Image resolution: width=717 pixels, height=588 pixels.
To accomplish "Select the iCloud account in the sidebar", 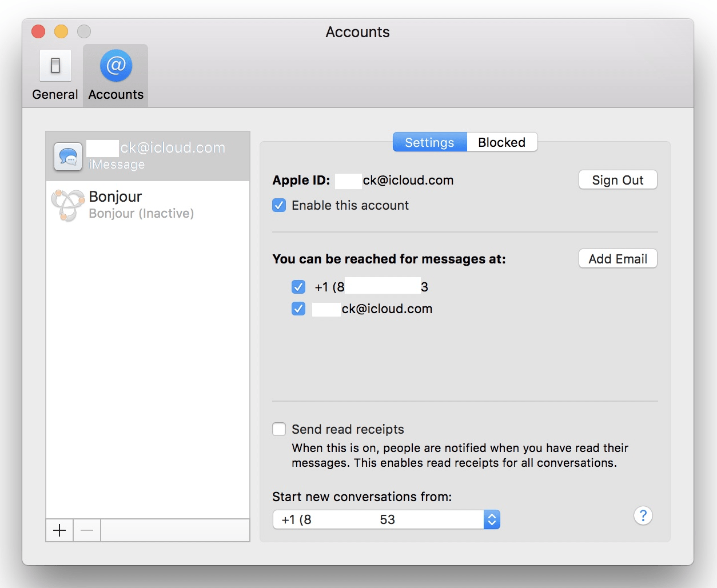I will [149, 156].
